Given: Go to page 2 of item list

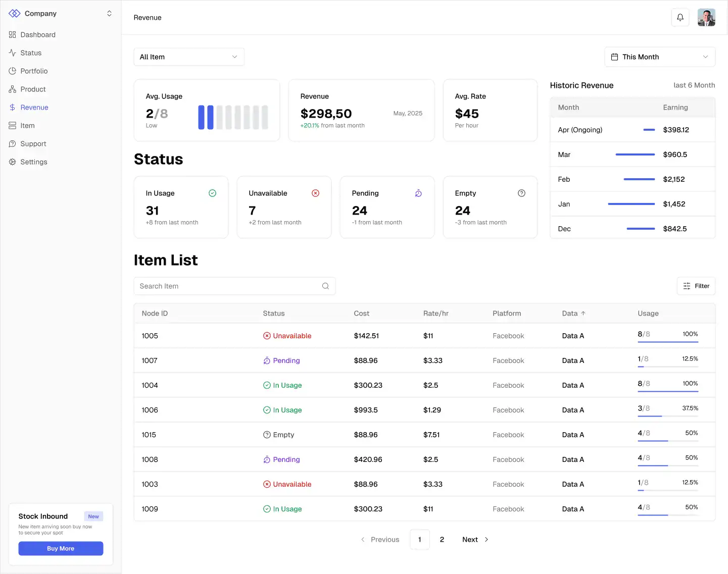Looking at the screenshot, I should tap(442, 540).
